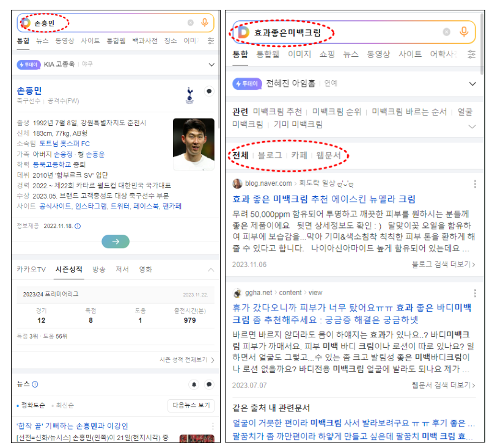The height and width of the screenshot is (448, 492).
Task: Click right panel vertical scrollbar
Action: [x=482, y=44]
